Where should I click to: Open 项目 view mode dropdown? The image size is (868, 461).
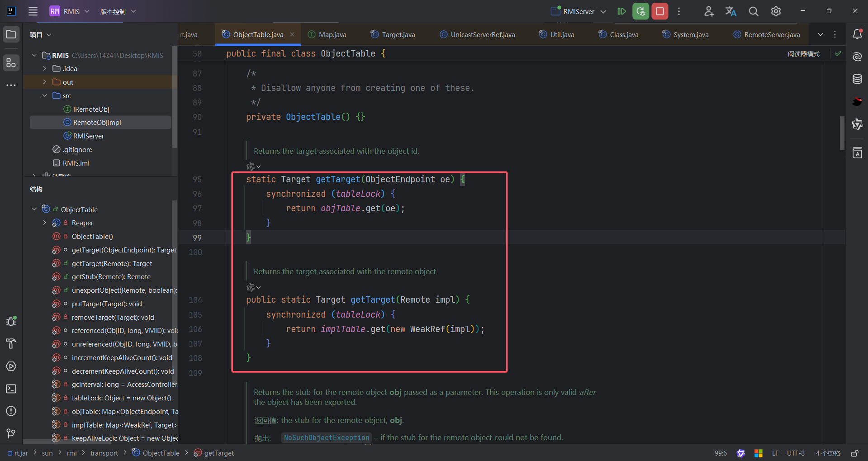point(41,35)
